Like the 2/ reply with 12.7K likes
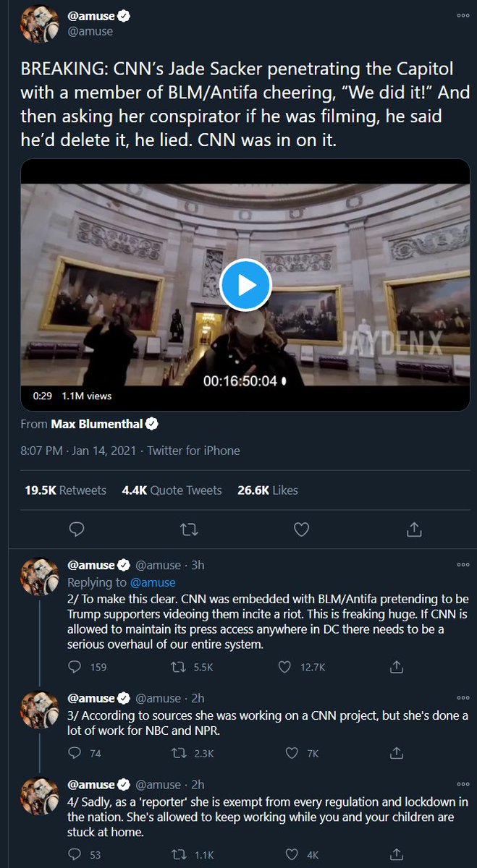This screenshot has height=868, width=477. tap(286, 667)
